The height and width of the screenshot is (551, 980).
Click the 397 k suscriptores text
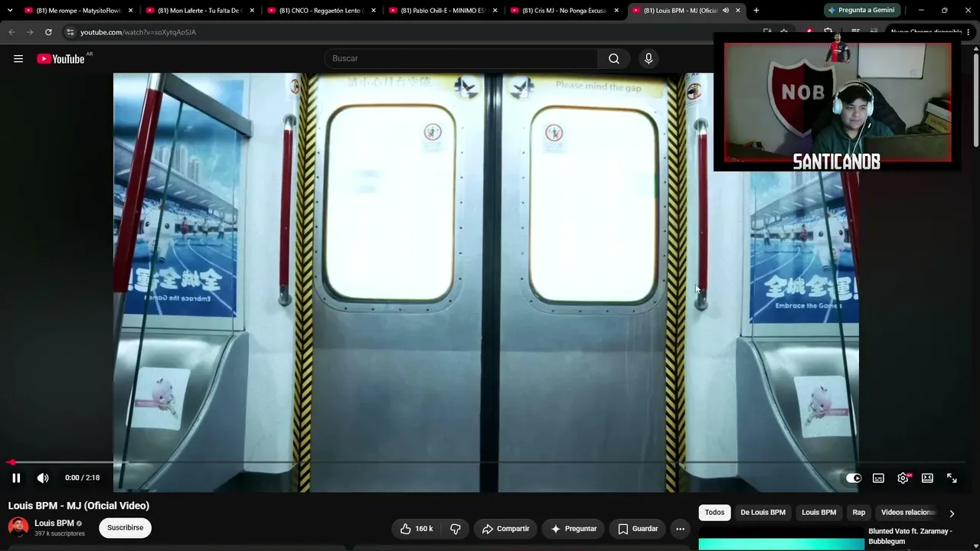[60, 534]
